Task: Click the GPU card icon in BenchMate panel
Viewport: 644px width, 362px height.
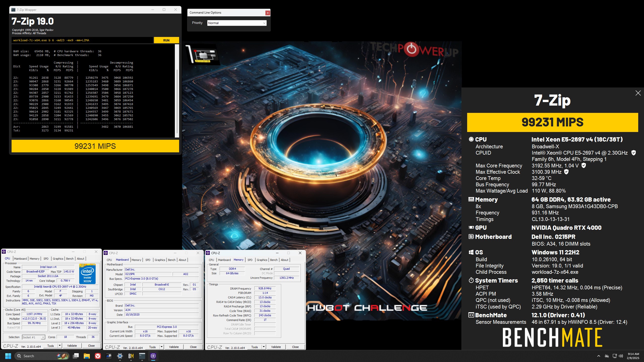Action: click(471, 228)
